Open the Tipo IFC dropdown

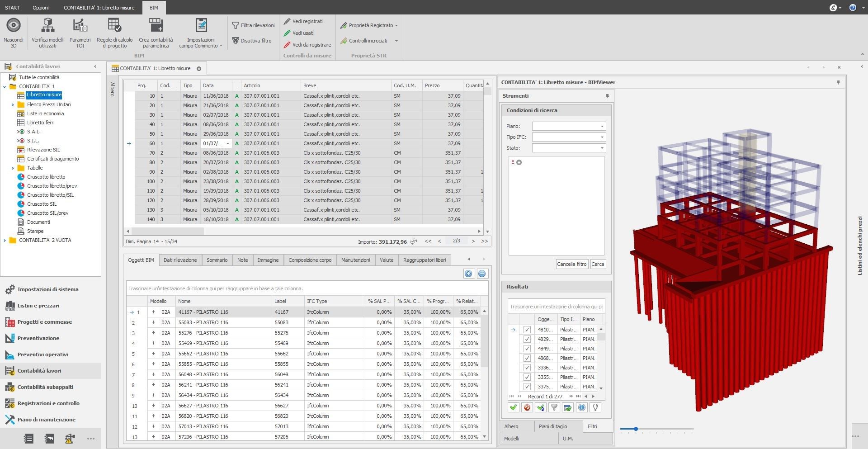point(602,137)
